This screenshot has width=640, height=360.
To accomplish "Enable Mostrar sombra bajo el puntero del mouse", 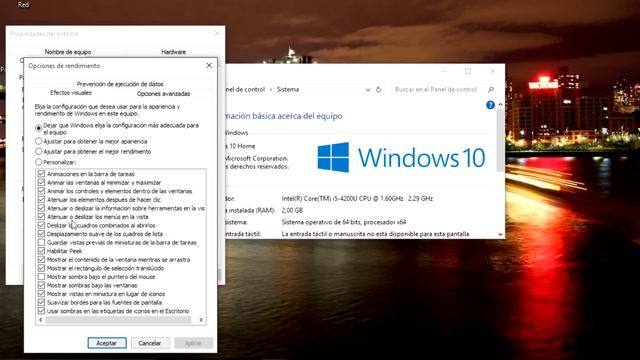I will [x=41, y=276].
